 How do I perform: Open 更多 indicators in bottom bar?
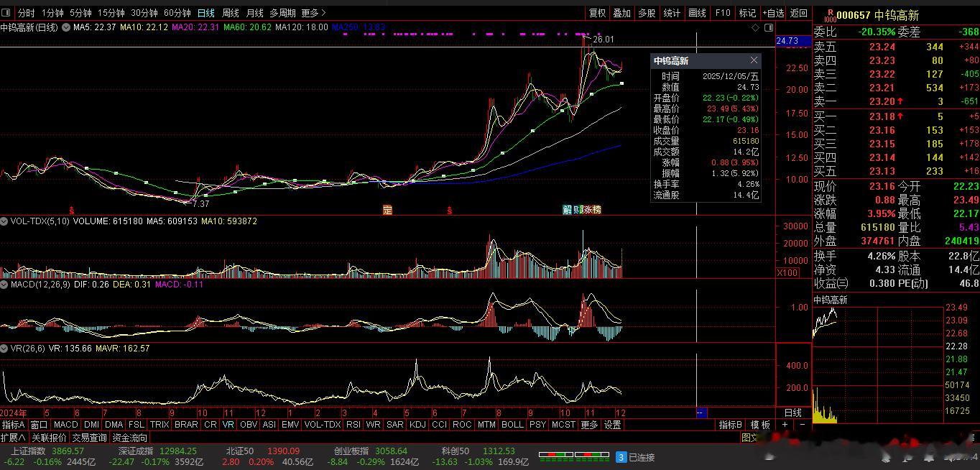point(589,425)
